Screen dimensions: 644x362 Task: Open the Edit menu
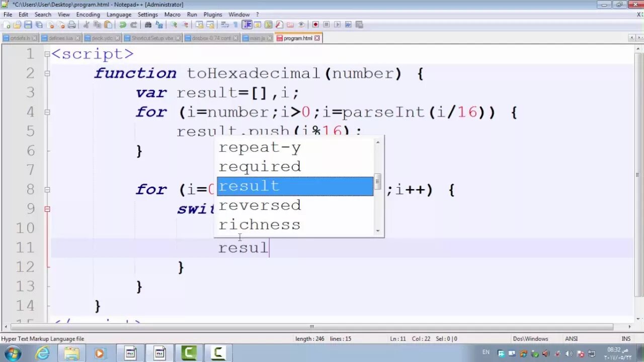pos(24,15)
